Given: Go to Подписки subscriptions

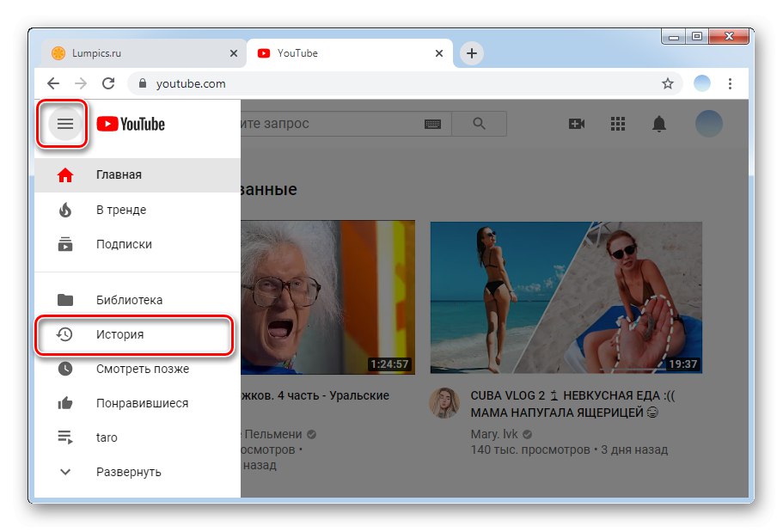Looking at the screenshot, I should coord(64,243).
